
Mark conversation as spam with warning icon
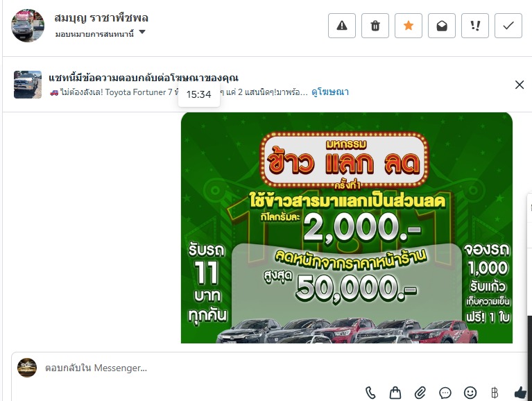click(x=342, y=26)
